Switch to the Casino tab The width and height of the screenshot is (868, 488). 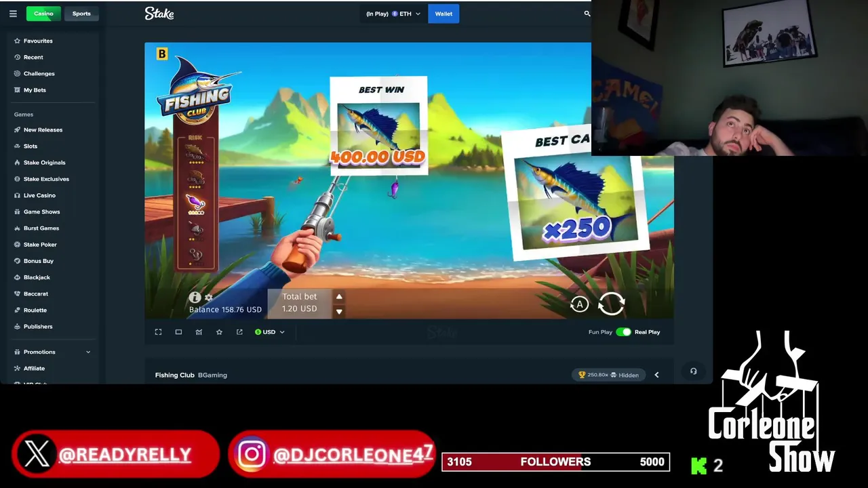tap(43, 14)
